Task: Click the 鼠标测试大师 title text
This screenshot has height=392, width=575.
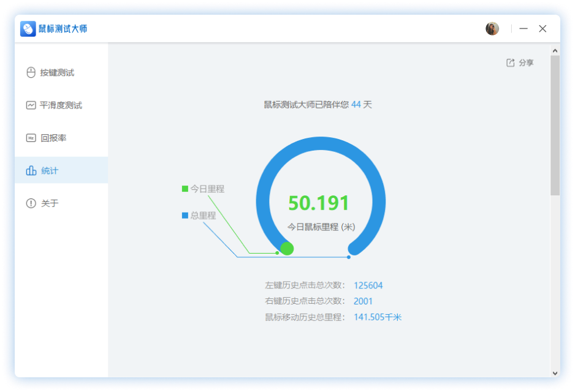Action: (x=63, y=29)
